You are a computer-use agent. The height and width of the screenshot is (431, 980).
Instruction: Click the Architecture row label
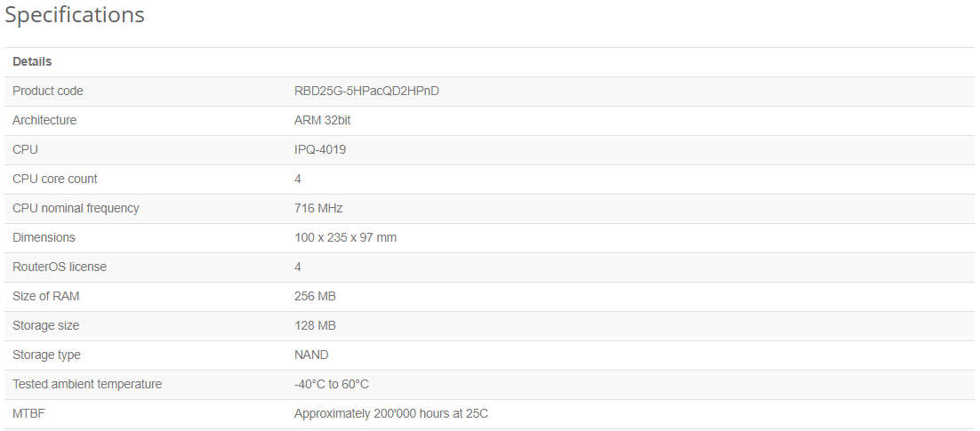point(44,121)
